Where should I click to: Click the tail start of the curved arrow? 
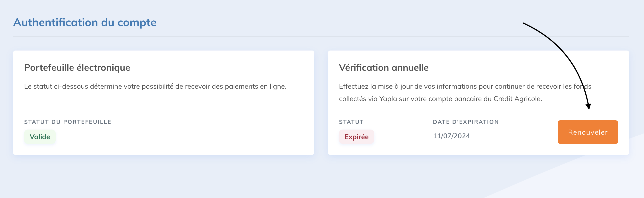pyautogui.click(x=524, y=23)
